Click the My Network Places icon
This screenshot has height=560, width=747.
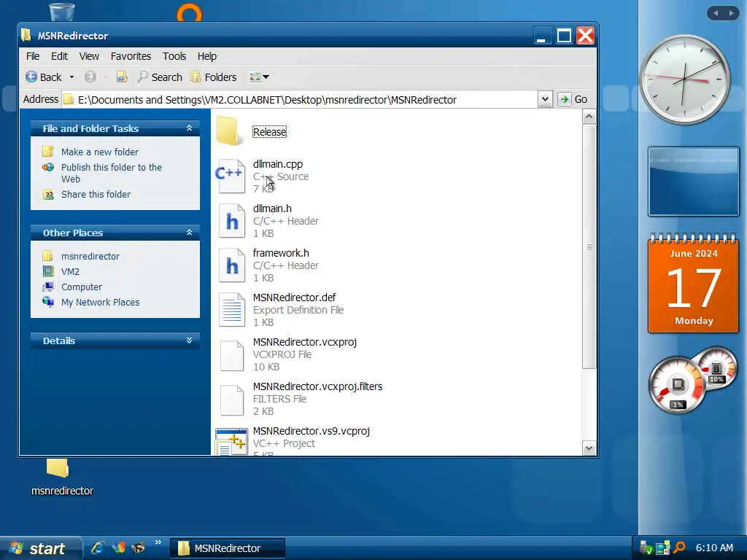[47, 302]
